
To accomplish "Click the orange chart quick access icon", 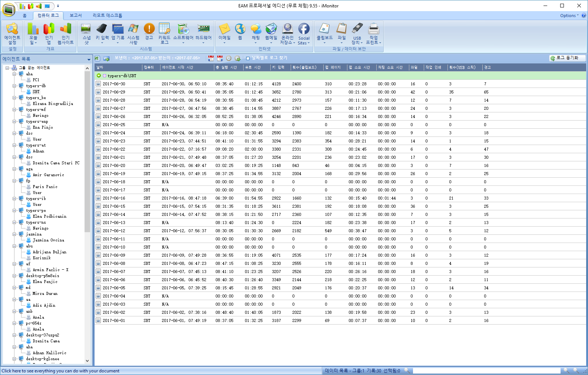I will click(39, 6).
